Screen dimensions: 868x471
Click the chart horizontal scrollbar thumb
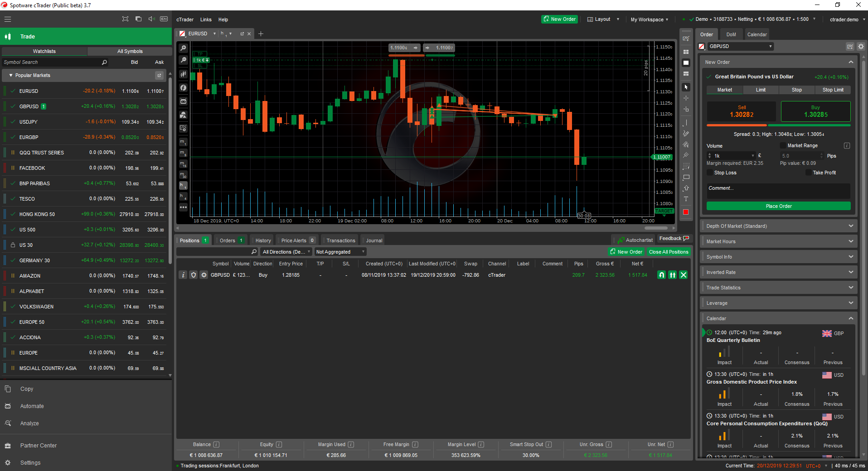(656, 228)
